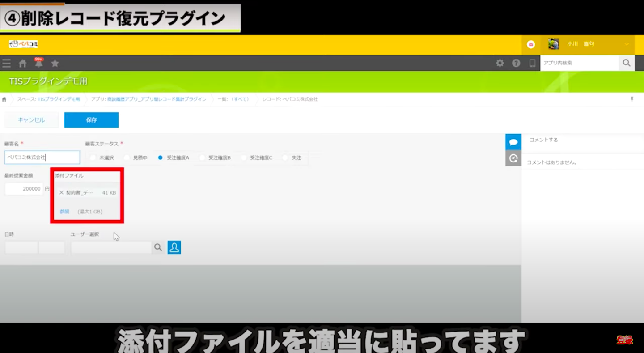Open the comments speech bubble tab

point(513,142)
